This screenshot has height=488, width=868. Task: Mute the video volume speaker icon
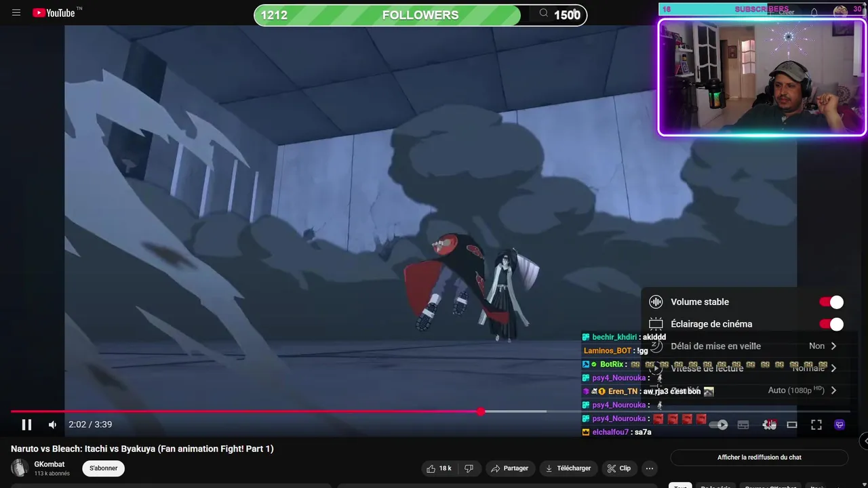pos(52,425)
